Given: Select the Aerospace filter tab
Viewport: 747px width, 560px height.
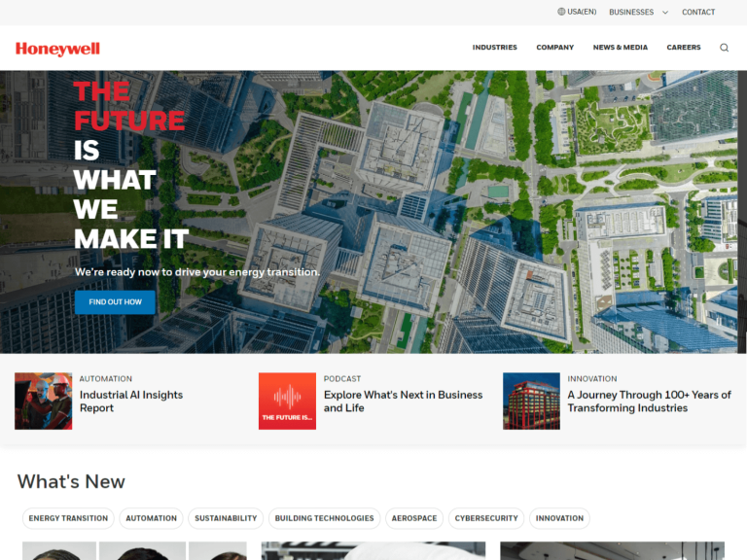Looking at the screenshot, I should coord(414,518).
